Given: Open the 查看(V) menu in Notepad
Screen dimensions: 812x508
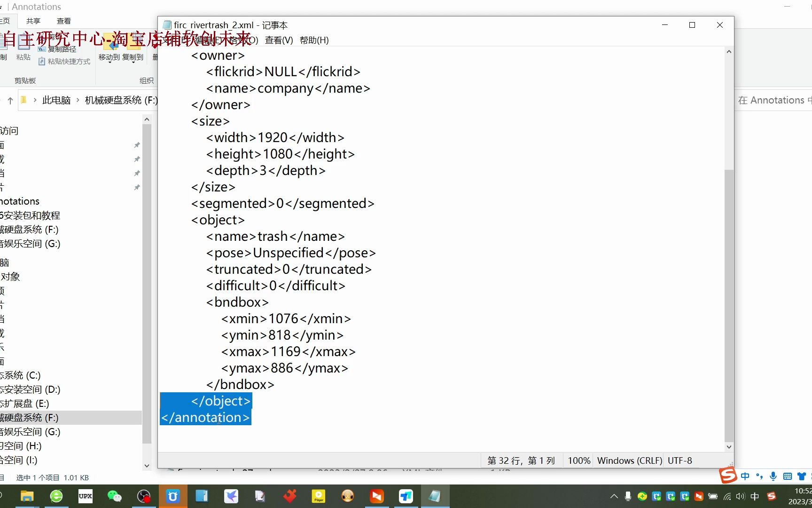Looking at the screenshot, I should (x=279, y=40).
